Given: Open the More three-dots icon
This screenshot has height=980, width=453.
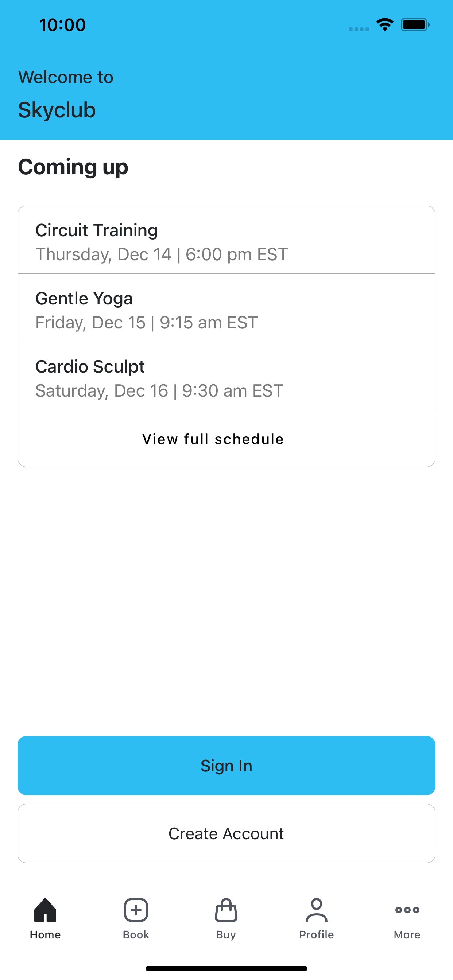Looking at the screenshot, I should [x=407, y=910].
